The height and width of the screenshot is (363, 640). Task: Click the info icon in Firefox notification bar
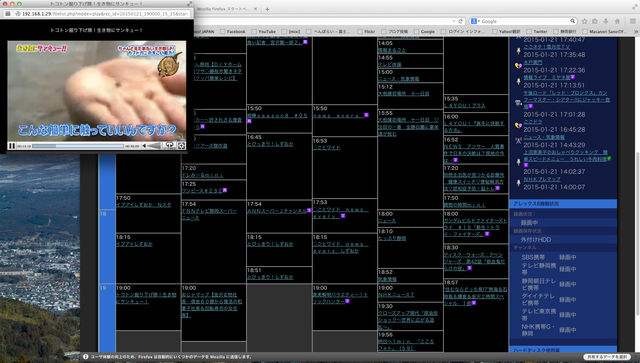click(86, 356)
